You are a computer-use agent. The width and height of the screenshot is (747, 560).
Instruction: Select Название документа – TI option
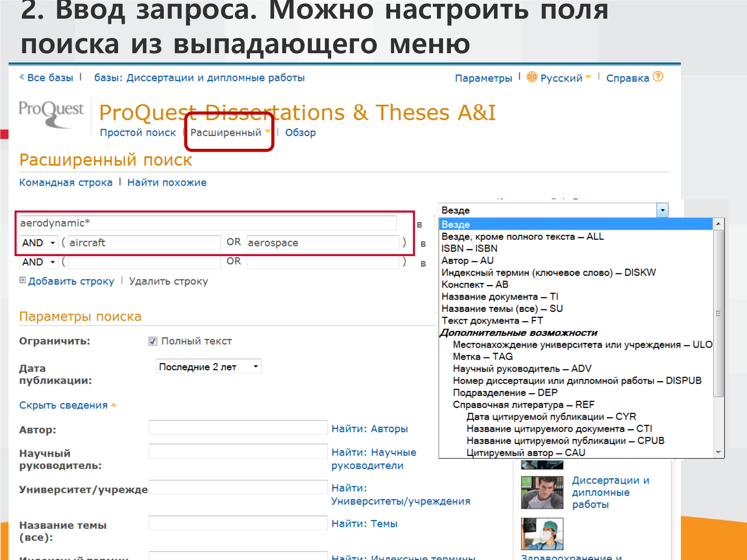[x=500, y=297]
